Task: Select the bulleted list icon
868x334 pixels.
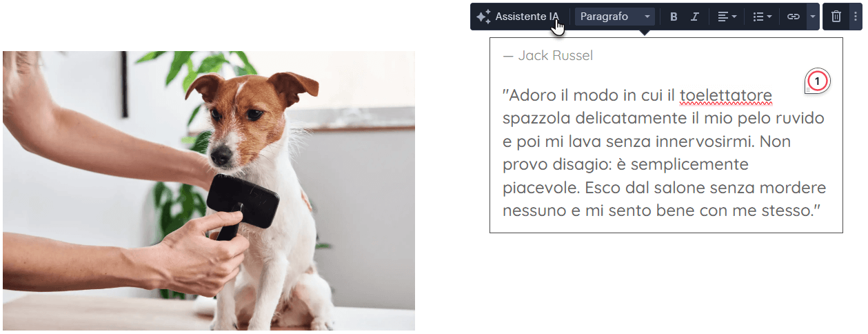Action: point(758,17)
